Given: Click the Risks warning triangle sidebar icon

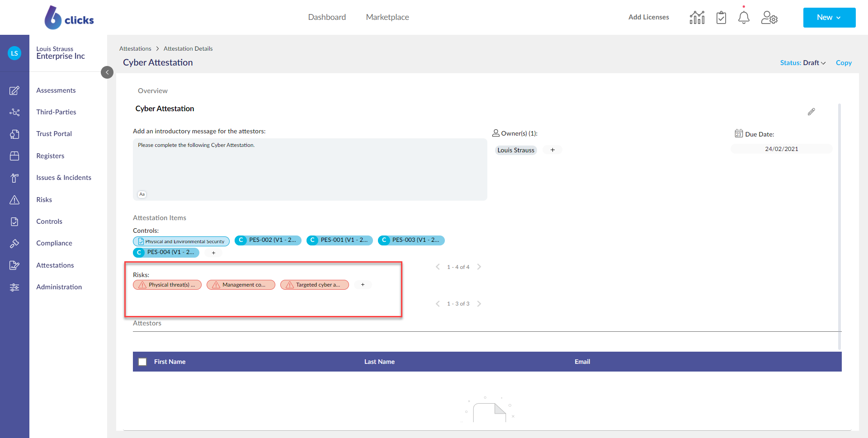Looking at the screenshot, I should (14, 200).
